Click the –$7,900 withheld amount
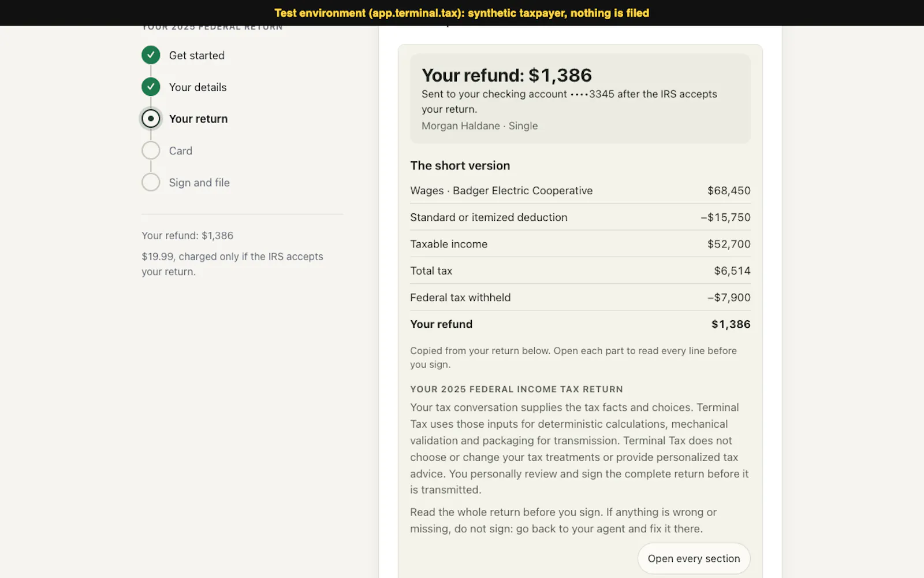Image resolution: width=924 pixels, height=578 pixels. point(729,298)
